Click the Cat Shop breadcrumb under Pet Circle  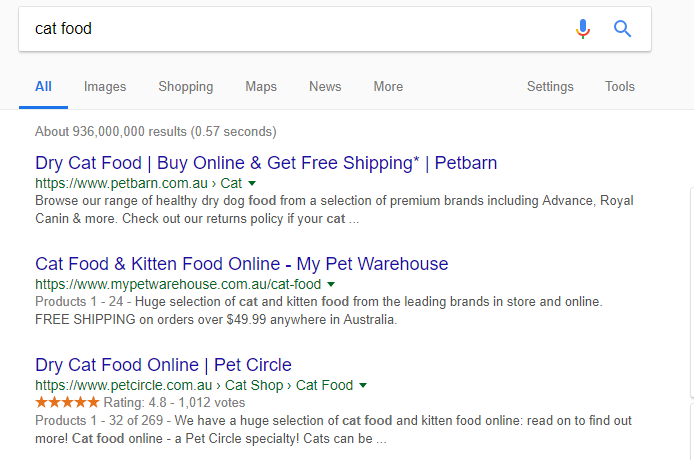[x=254, y=385]
